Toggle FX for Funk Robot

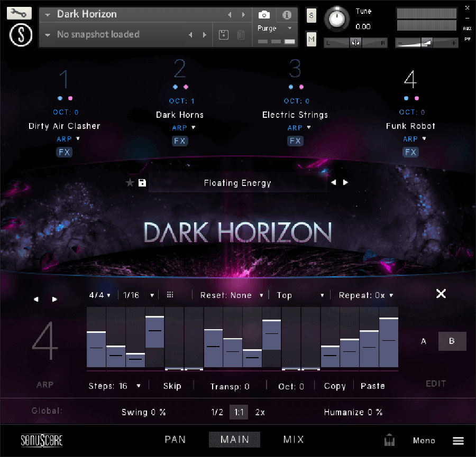coord(411,152)
